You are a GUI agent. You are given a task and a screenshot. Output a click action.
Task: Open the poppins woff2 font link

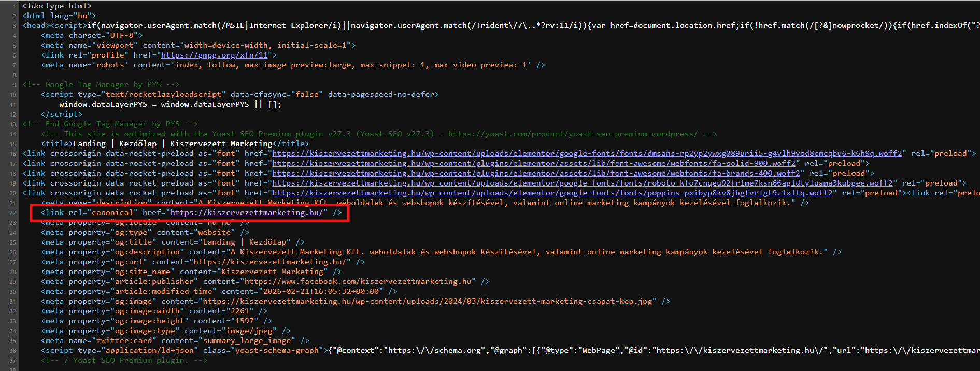(552, 193)
